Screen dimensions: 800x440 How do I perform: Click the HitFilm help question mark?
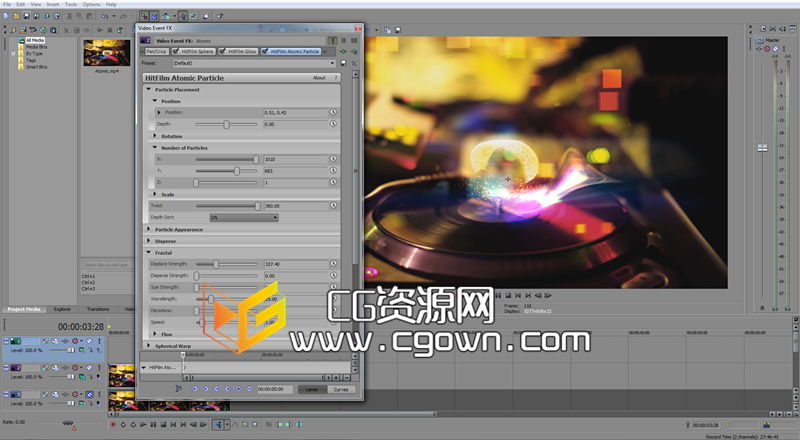click(336, 78)
